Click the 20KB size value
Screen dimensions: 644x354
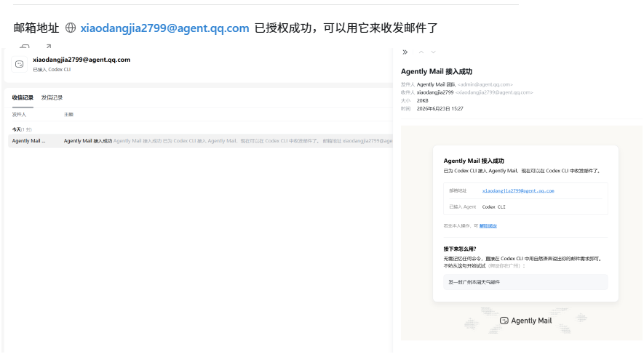click(x=422, y=100)
